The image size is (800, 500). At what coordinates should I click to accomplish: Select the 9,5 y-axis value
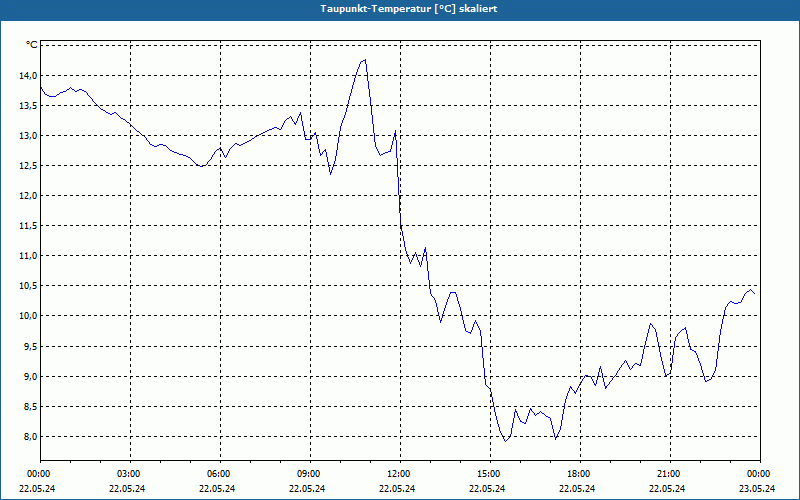coord(31,346)
